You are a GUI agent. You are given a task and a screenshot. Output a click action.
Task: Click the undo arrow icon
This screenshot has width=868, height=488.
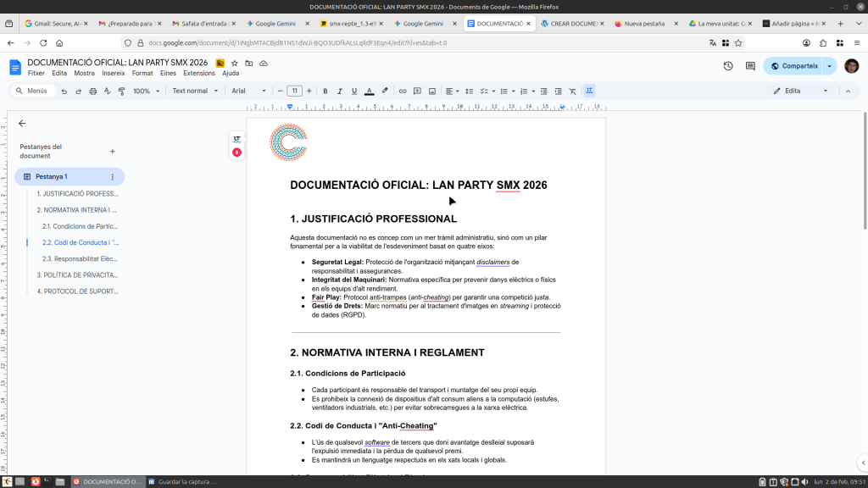(64, 91)
